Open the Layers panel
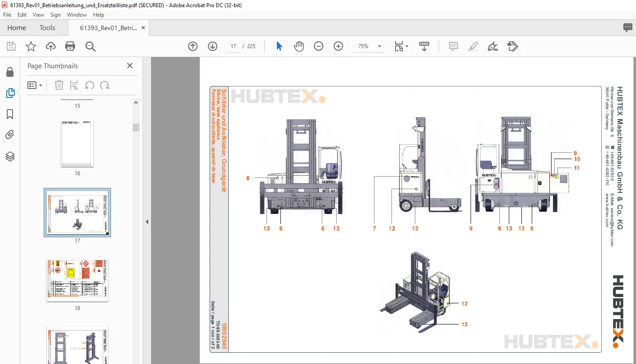 [x=10, y=156]
